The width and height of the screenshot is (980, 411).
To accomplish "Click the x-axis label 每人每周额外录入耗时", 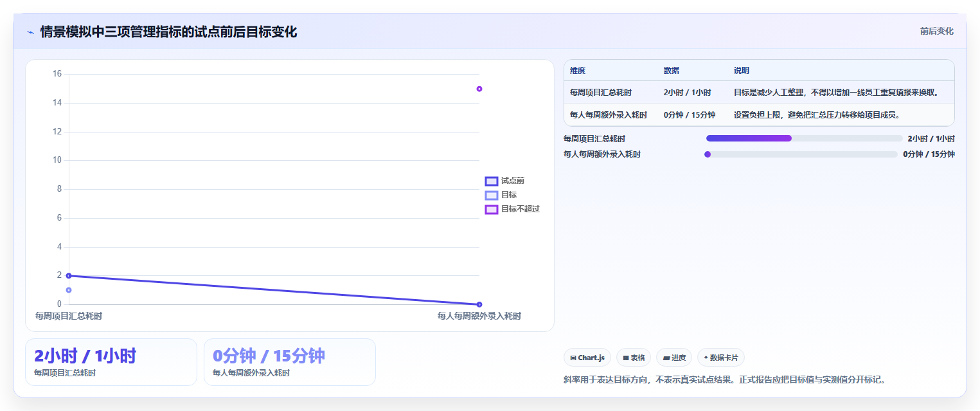I will click(479, 316).
